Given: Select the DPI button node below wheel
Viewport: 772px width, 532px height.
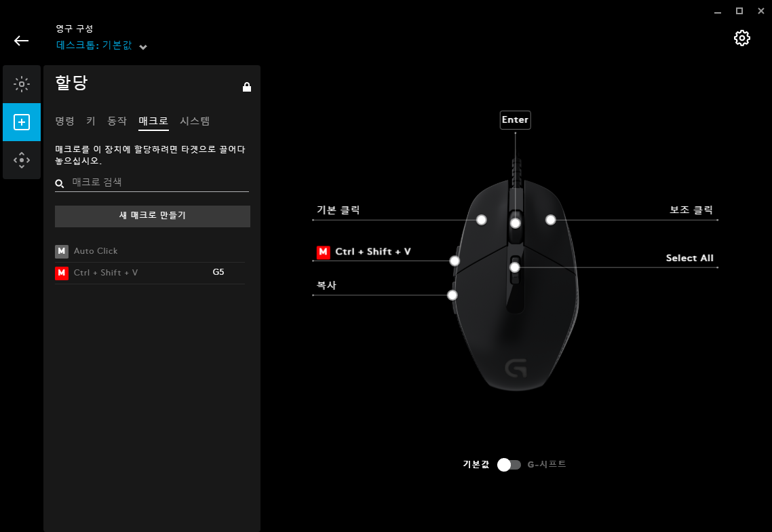Looking at the screenshot, I should (x=515, y=267).
